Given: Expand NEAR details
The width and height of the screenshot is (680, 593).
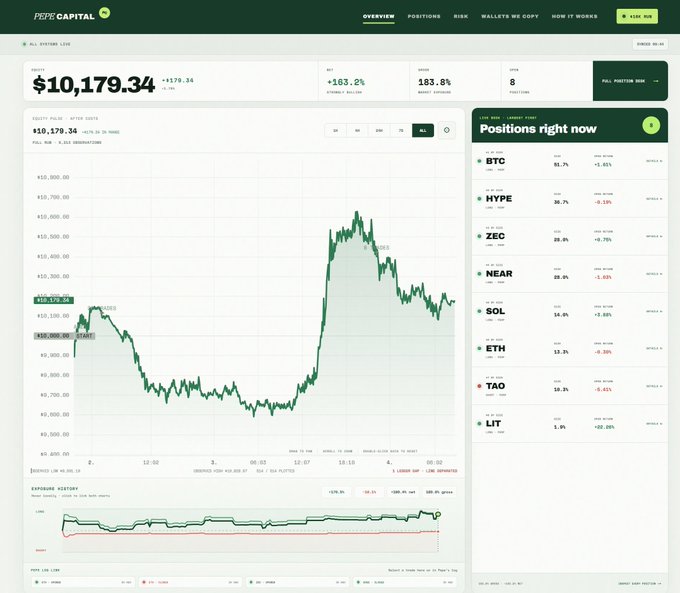Looking at the screenshot, I should pos(654,274).
